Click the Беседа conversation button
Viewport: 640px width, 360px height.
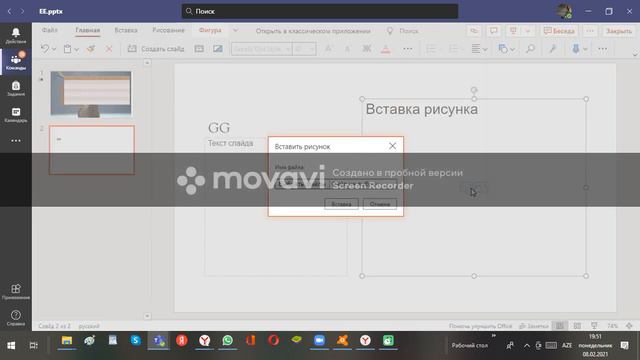(559, 31)
